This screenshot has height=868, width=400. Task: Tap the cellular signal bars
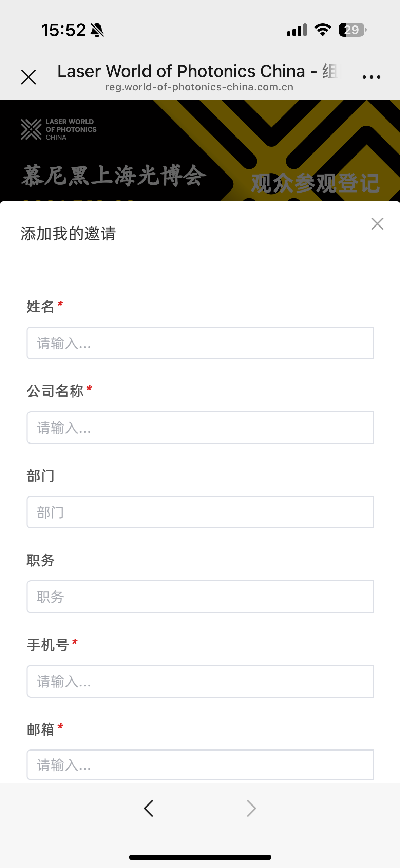pos(297,30)
